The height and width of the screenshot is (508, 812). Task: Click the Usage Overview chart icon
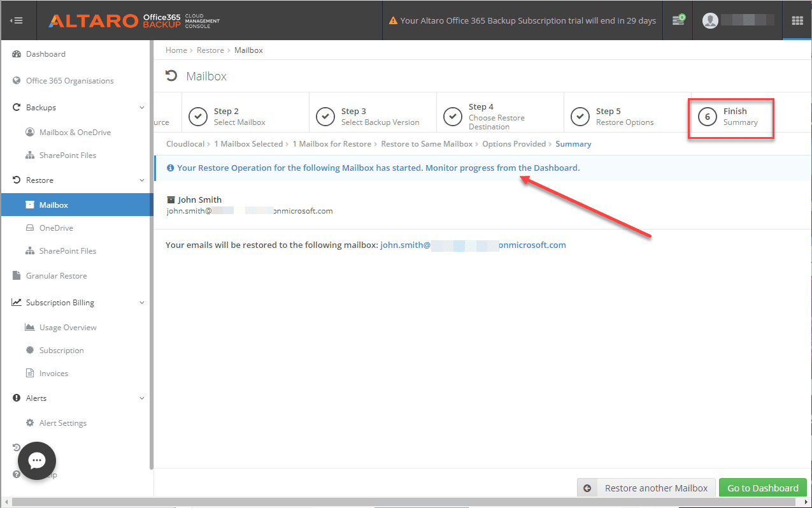[30, 328]
